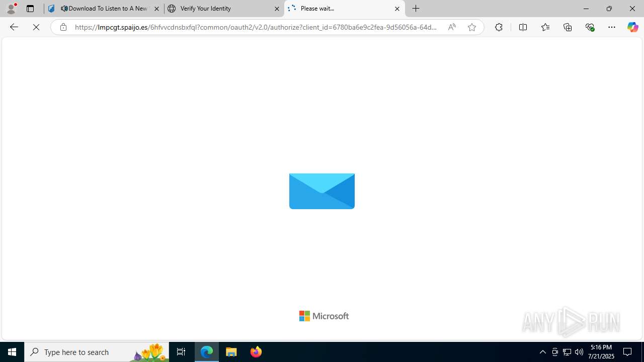This screenshot has height=362, width=644.
Task: Open Collections panel
Action: (568, 27)
